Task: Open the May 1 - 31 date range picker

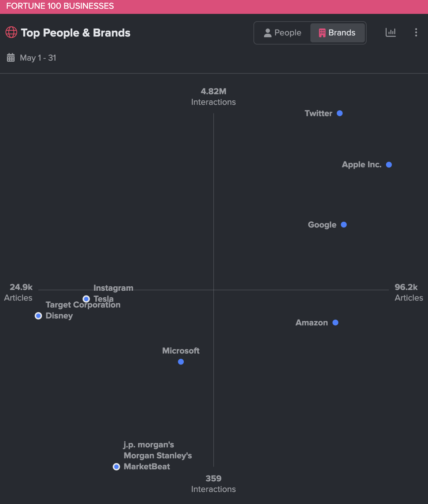Action: point(38,58)
